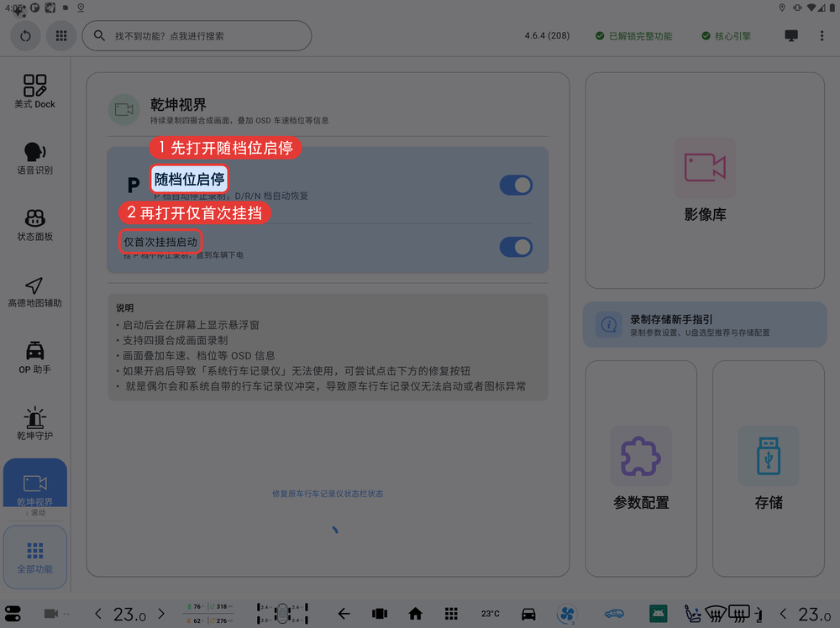Viewport: 840px width, 628px height.
Task: Open 语音识别 voice recognition in sidebar
Action: coord(34,159)
